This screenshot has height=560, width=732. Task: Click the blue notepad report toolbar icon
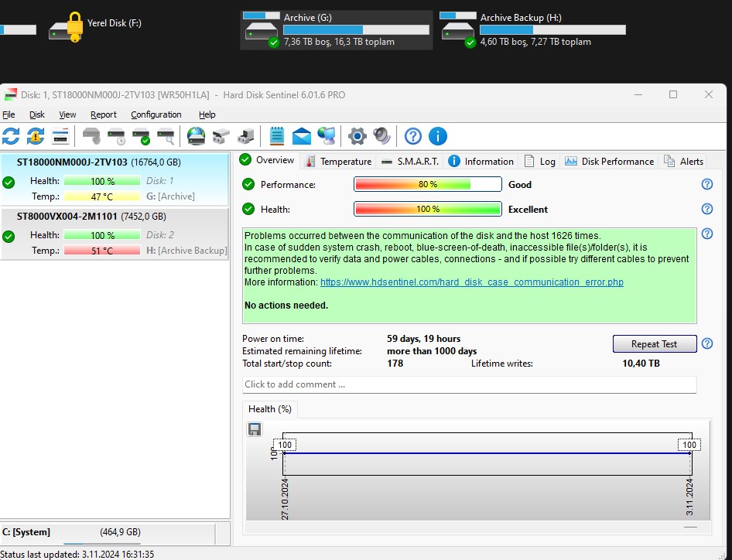[277, 136]
